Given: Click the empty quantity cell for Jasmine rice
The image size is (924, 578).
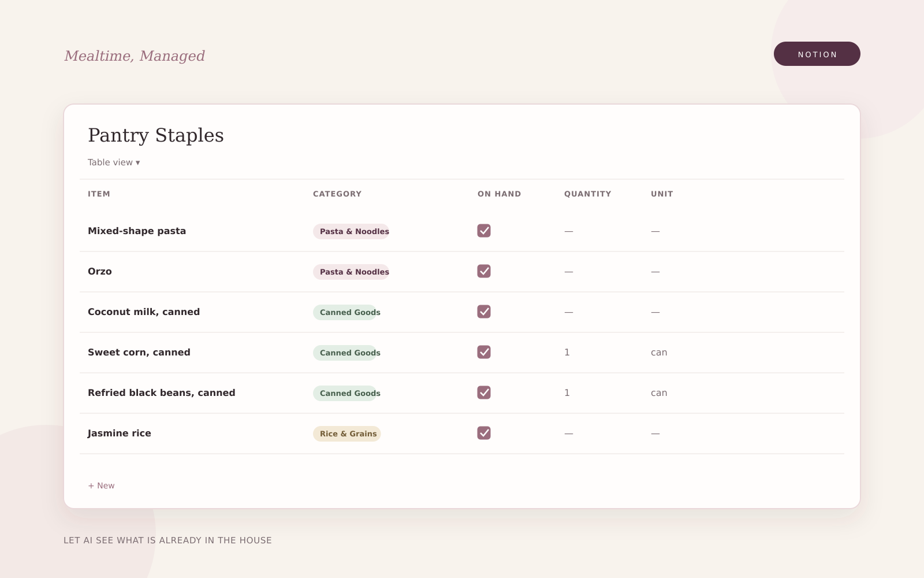Looking at the screenshot, I should tap(569, 433).
